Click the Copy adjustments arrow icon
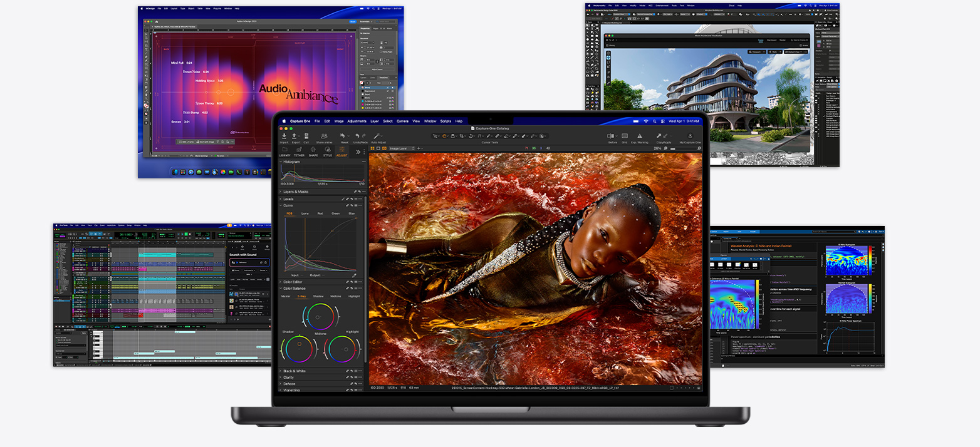 [659, 136]
